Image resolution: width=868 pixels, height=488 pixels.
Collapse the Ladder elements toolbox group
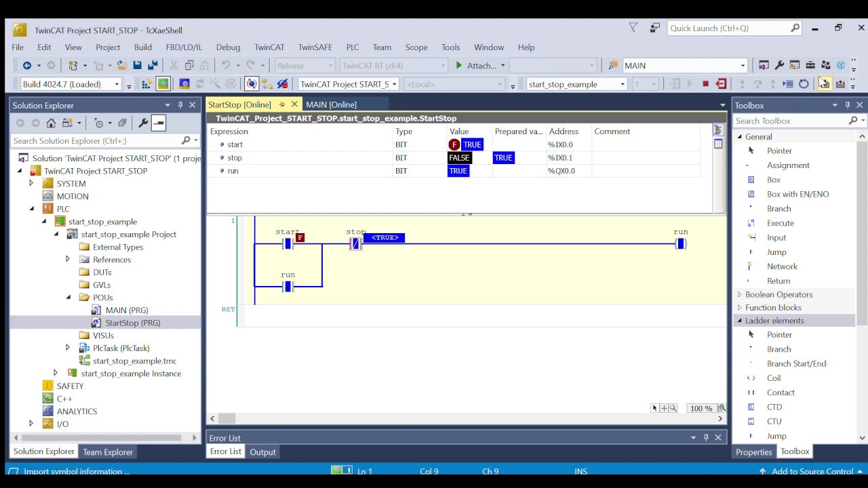(x=740, y=321)
